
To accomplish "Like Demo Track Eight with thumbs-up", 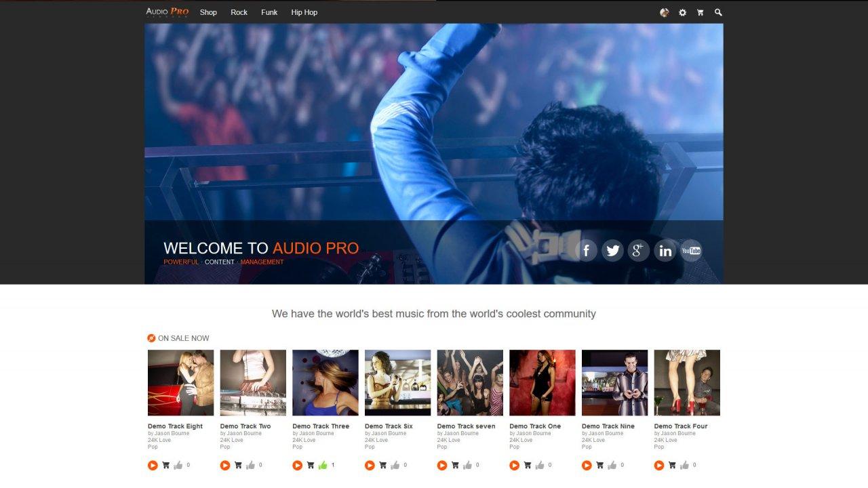I will coord(178,465).
